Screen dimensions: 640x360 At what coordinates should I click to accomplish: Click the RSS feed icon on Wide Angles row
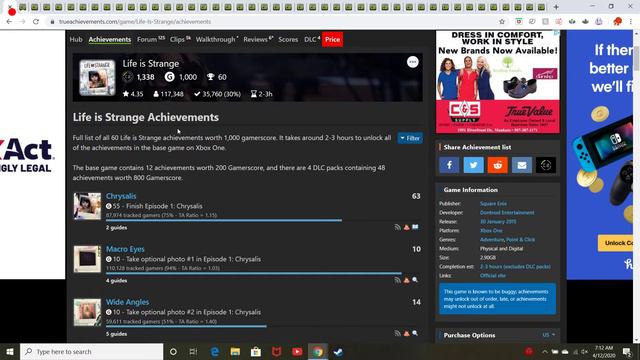click(398, 333)
